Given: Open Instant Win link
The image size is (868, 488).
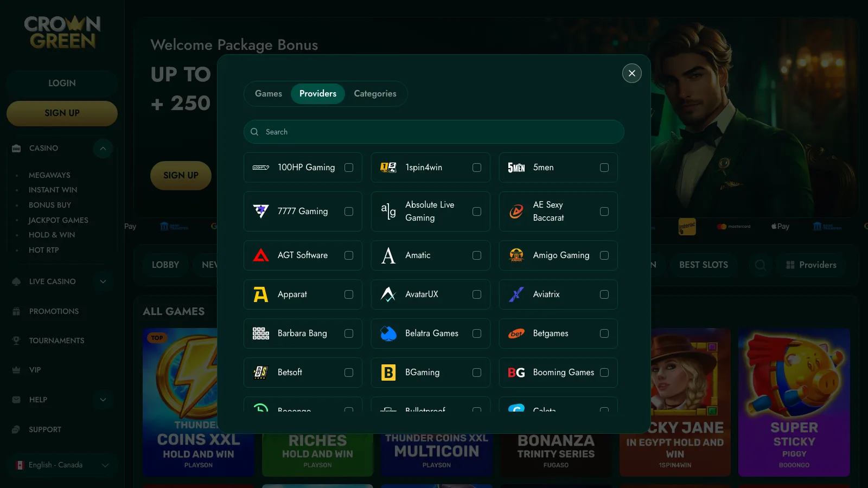Looking at the screenshot, I should click(x=53, y=190).
